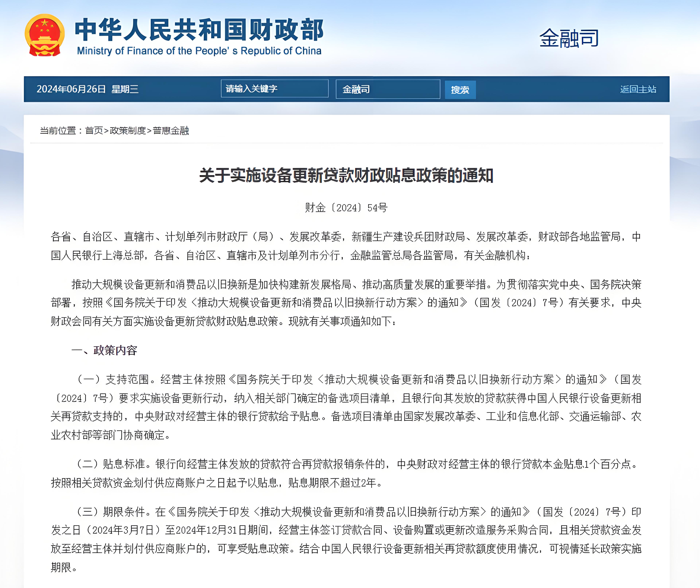
Task: Open the 普惠金融 breadcrumb link
Action: (x=171, y=130)
